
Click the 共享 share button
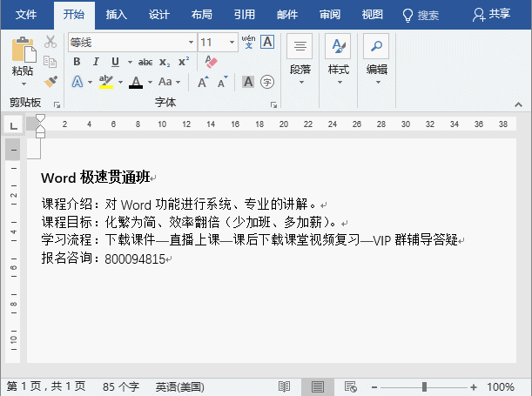491,15
